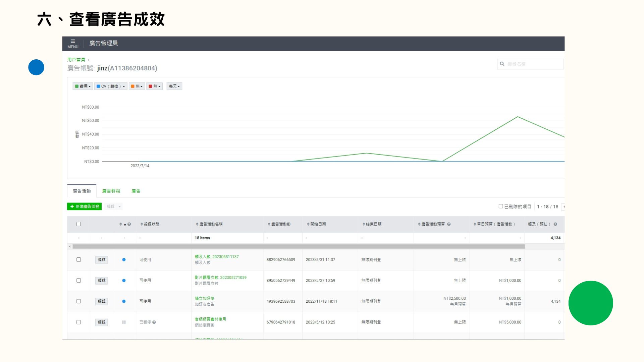Switch to the 廣告 tab
This screenshot has width=644, height=362.
pos(136,191)
